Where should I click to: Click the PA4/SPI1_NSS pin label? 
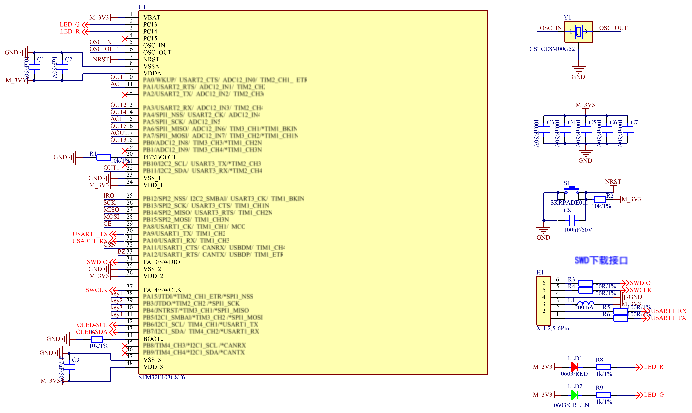point(201,115)
